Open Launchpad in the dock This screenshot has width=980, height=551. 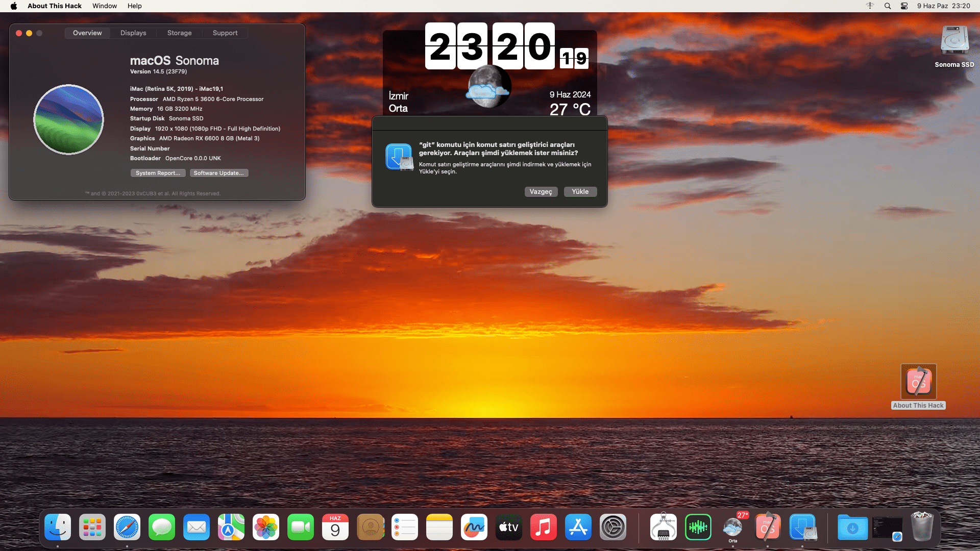92,527
